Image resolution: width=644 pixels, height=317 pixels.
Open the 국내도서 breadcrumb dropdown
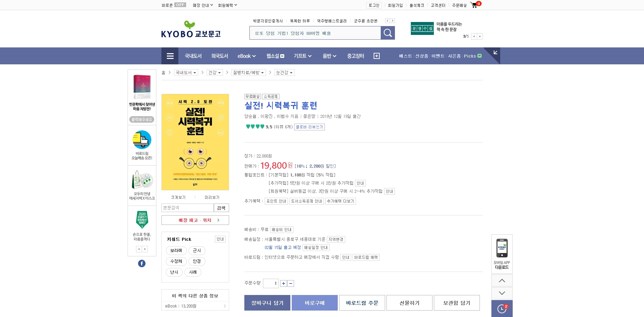(186, 72)
